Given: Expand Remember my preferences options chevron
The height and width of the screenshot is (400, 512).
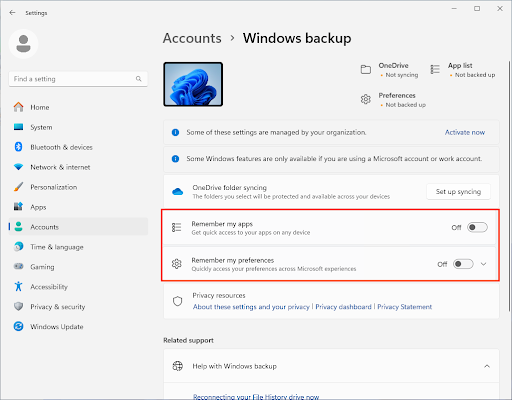Looking at the screenshot, I should 483,264.
